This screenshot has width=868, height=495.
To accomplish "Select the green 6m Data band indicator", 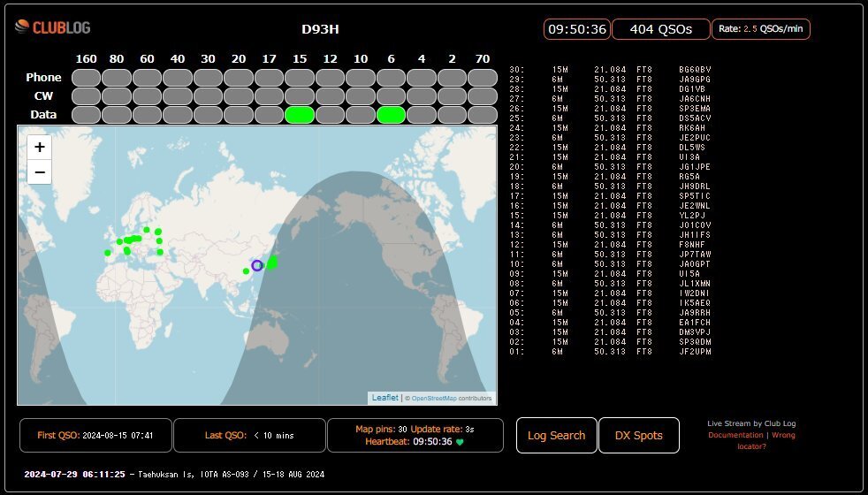I will pos(391,114).
